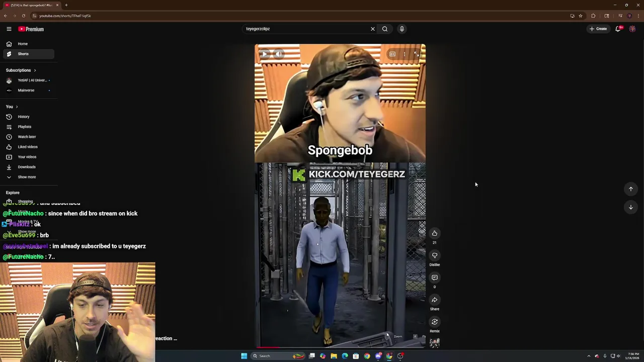Enter fullscreen on the Short
This screenshot has width=644, height=362.
(417, 54)
